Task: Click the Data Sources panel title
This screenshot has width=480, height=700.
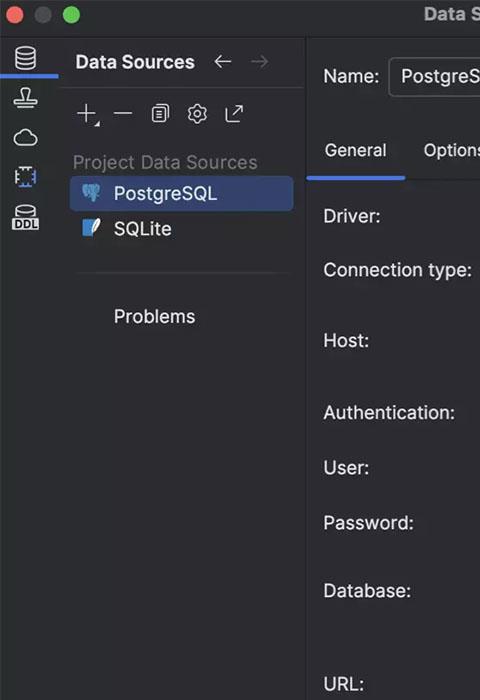Action: (135, 62)
